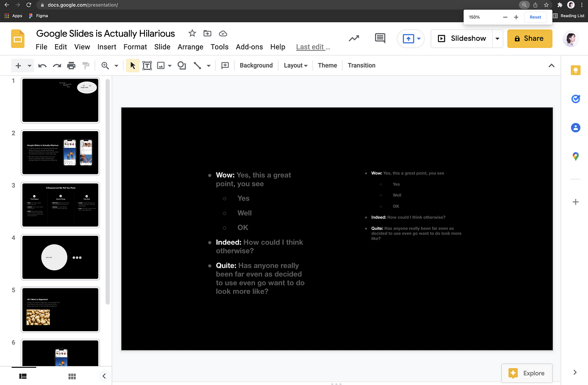This screenshot has height=385, width=588.
Task: Open the Add-ons menu
Action: [249, 47]
